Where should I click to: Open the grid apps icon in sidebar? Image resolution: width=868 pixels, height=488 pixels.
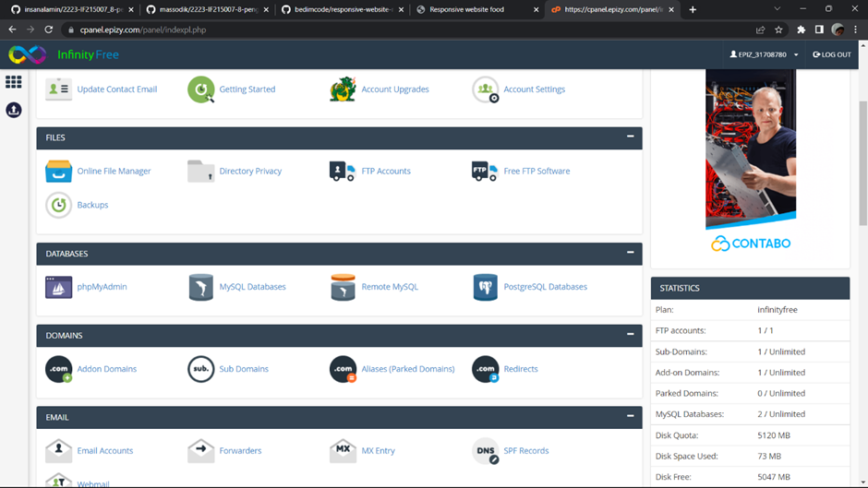coord(13,82)
